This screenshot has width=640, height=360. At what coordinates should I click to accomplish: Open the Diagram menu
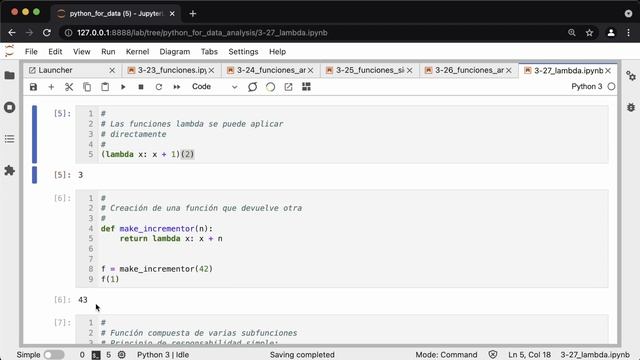175,52
